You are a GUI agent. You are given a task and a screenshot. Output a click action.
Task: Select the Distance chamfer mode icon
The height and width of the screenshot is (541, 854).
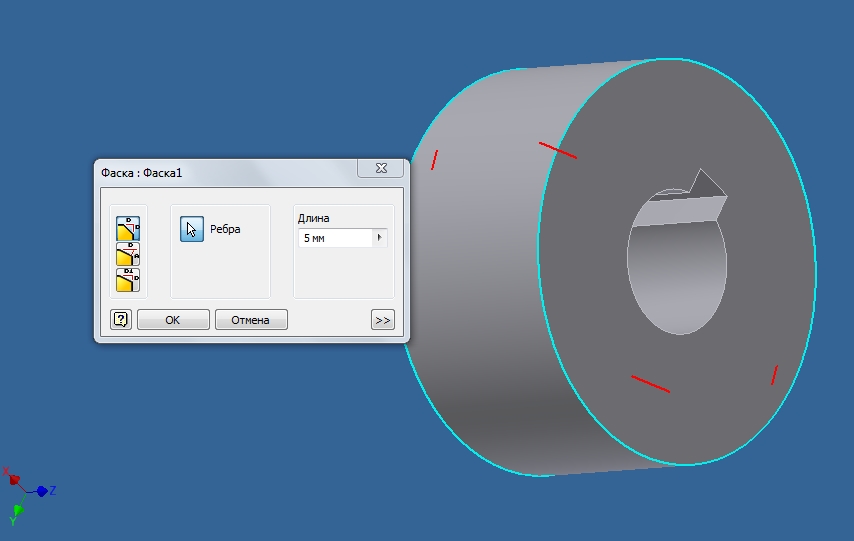[x=128, y=228]
